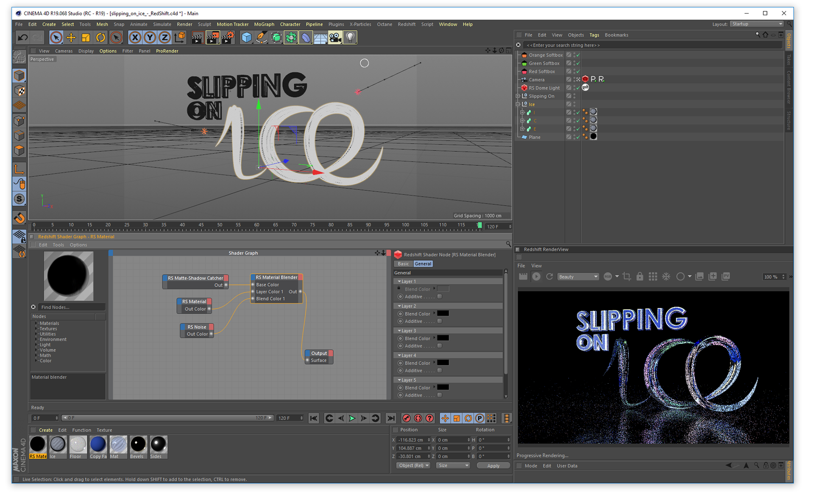Click the RenderView refresh icon
The image size is (814, 504).
click(x=549, y=276)
